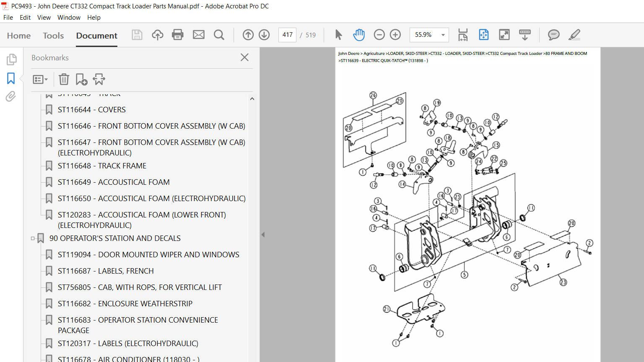
Task: Open the File menu
Action: coord(8,18)
